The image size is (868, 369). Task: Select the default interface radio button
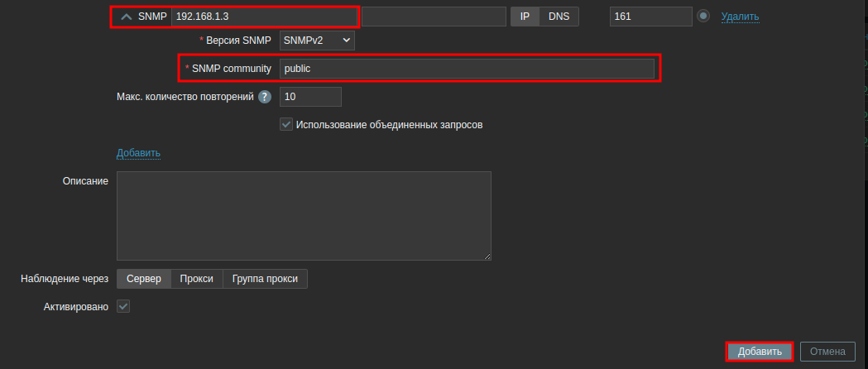tap(703, 17)
